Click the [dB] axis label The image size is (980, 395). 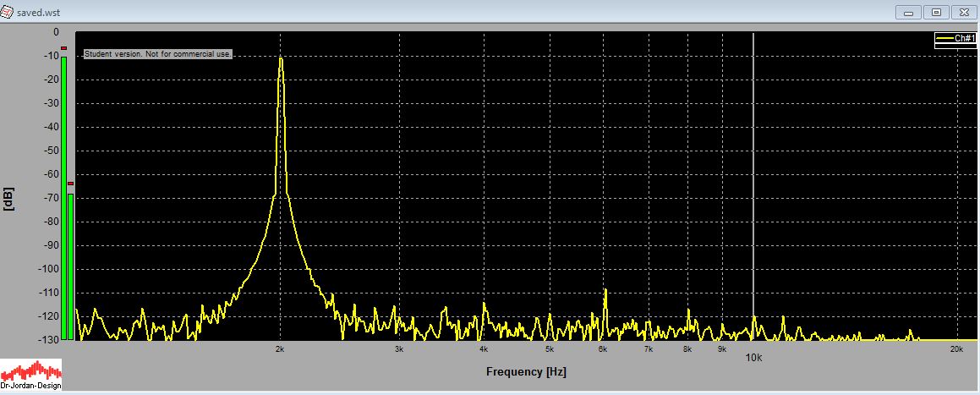(8, 198)
